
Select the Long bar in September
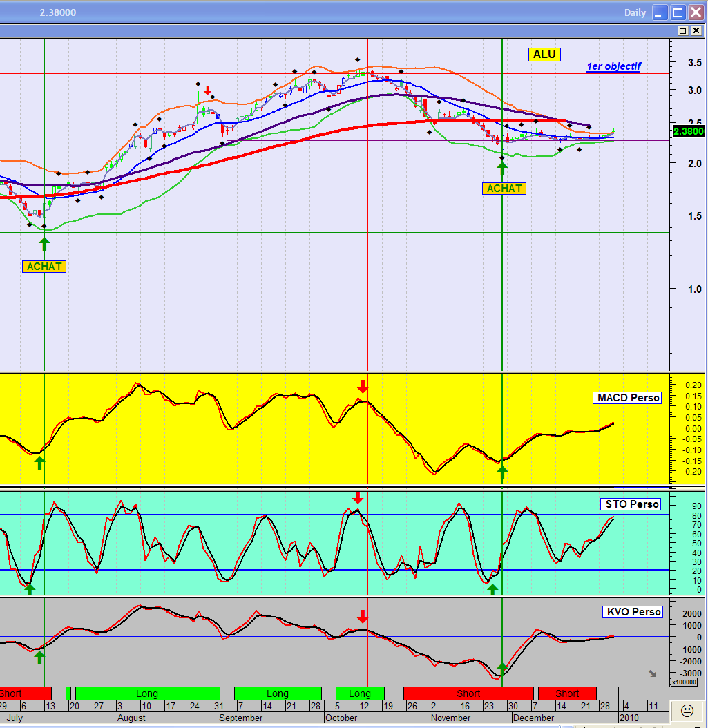[278, 693]
